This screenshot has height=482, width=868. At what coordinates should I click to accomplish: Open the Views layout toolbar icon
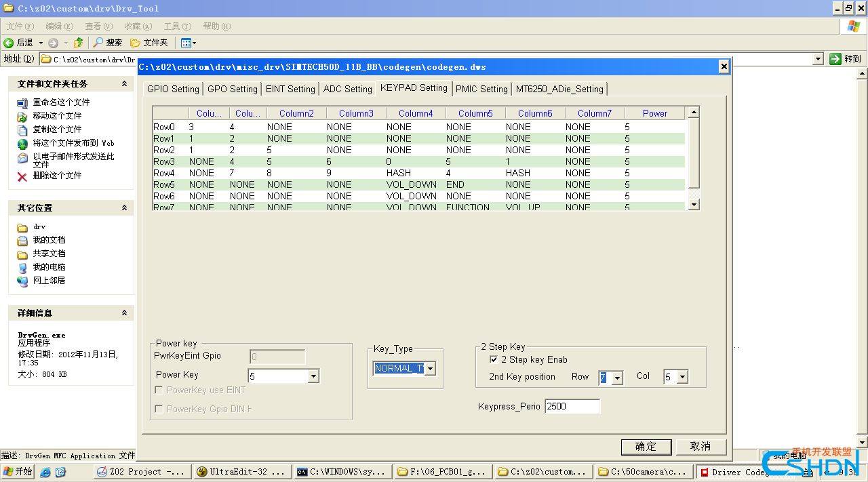point(186,43)
